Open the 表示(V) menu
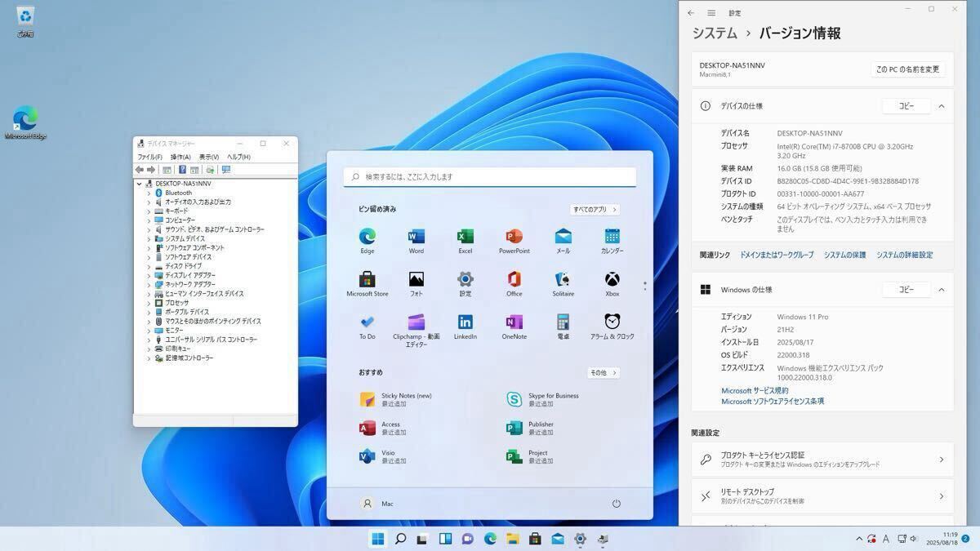Image resolution: width=980 pixels, height=551 pixels. (x=209, y=157)
